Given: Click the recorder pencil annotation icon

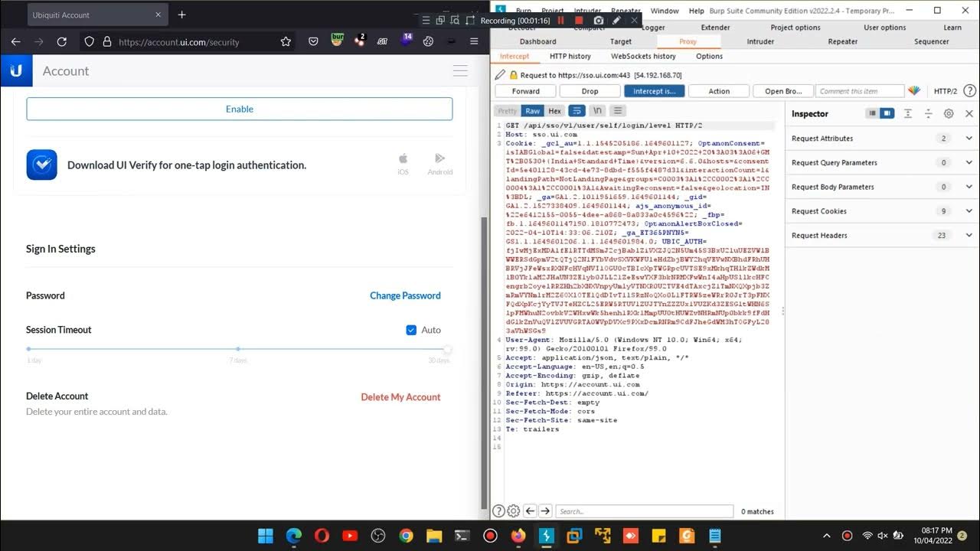Looking at the screenshot, I should [x=616, y=21].
